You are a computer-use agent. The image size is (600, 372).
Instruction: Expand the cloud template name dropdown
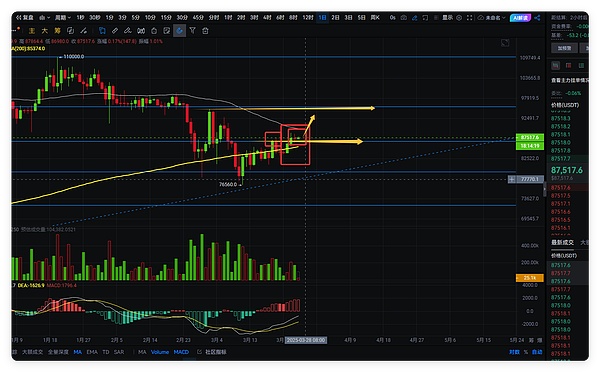(492, 18)
